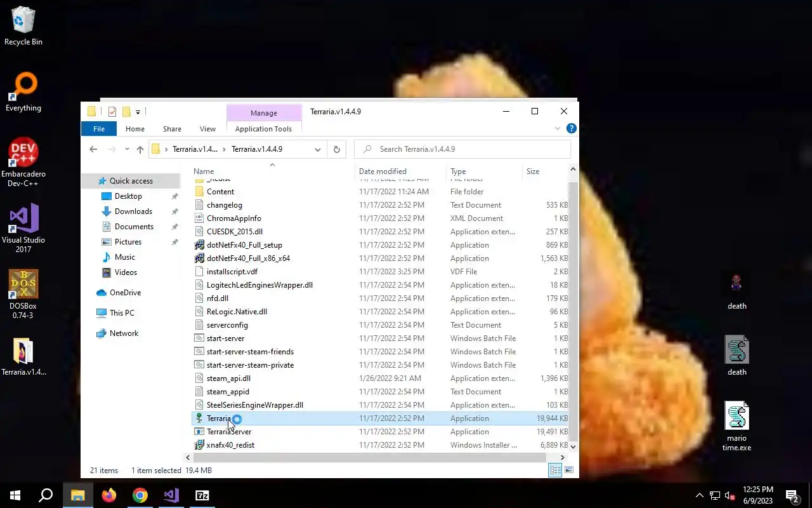The image size is (812, 508).
Task: Sort by Date modified column header
Action: [x=400, y=171]
